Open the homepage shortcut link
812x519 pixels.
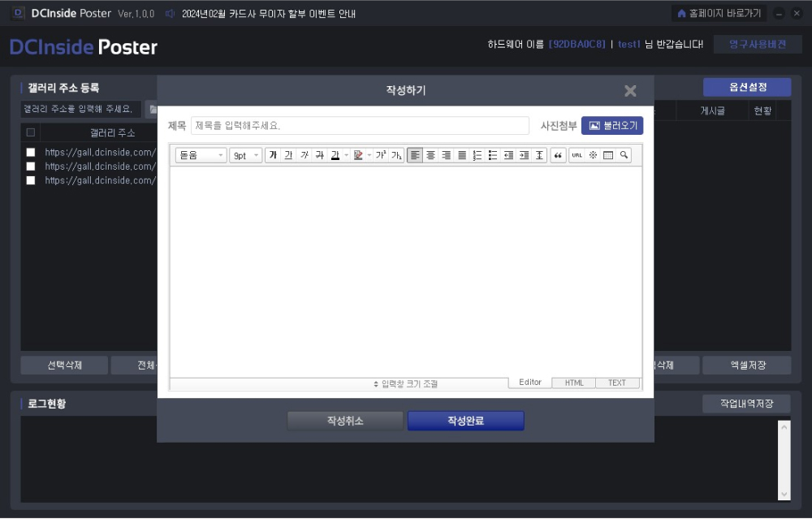[719, 14]
